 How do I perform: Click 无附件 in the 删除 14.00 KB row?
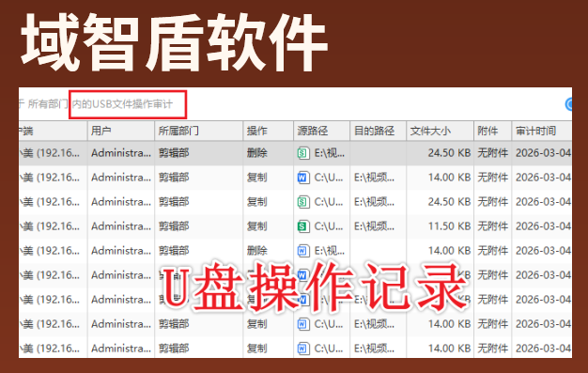pos(493,251)
